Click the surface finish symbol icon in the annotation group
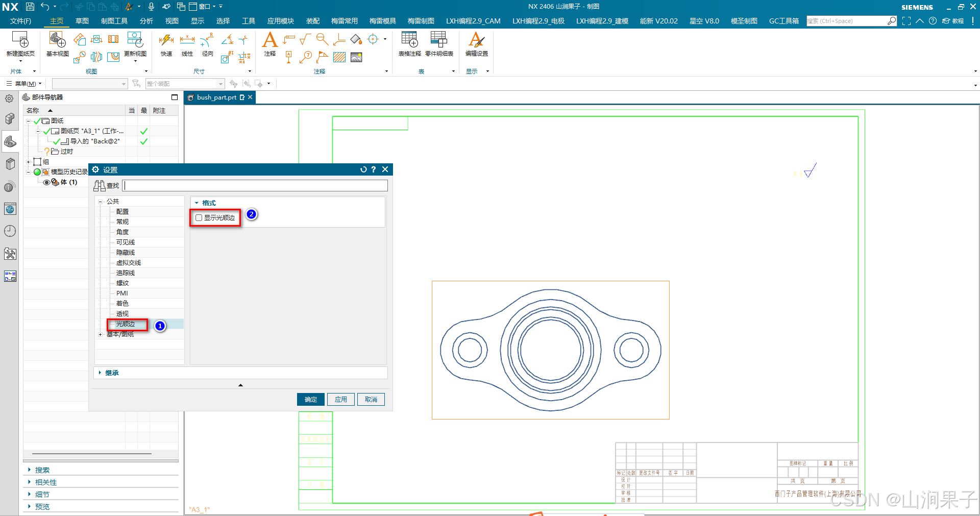980x516 pixels. pos(305,39)
